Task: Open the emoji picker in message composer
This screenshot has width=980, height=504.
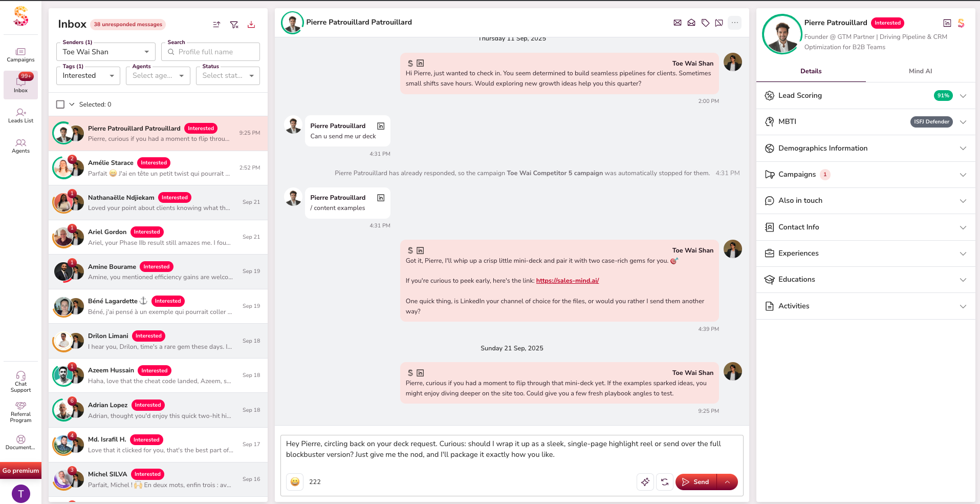Action: (x=295, y=482)
